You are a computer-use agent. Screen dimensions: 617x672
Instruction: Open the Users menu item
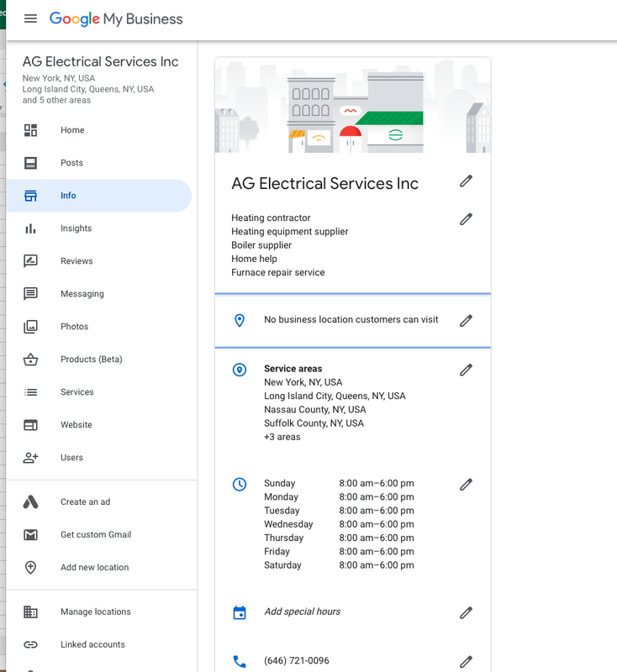[99, 458]
